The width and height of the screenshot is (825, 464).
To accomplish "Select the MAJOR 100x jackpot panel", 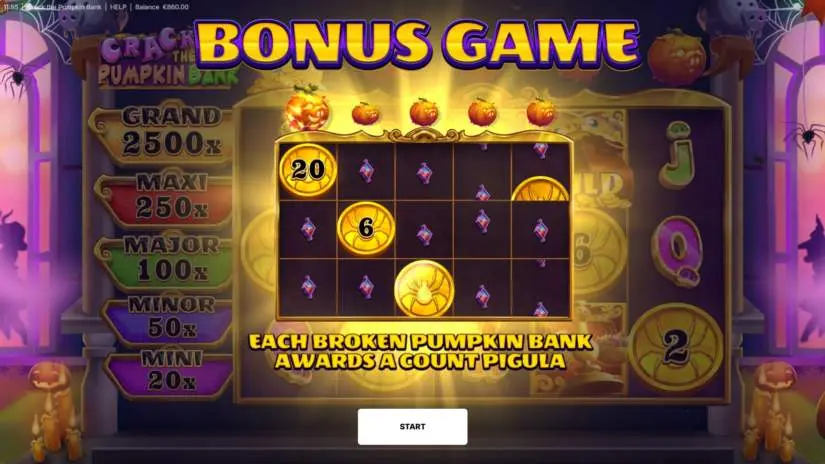I will [x=167, y=261].
